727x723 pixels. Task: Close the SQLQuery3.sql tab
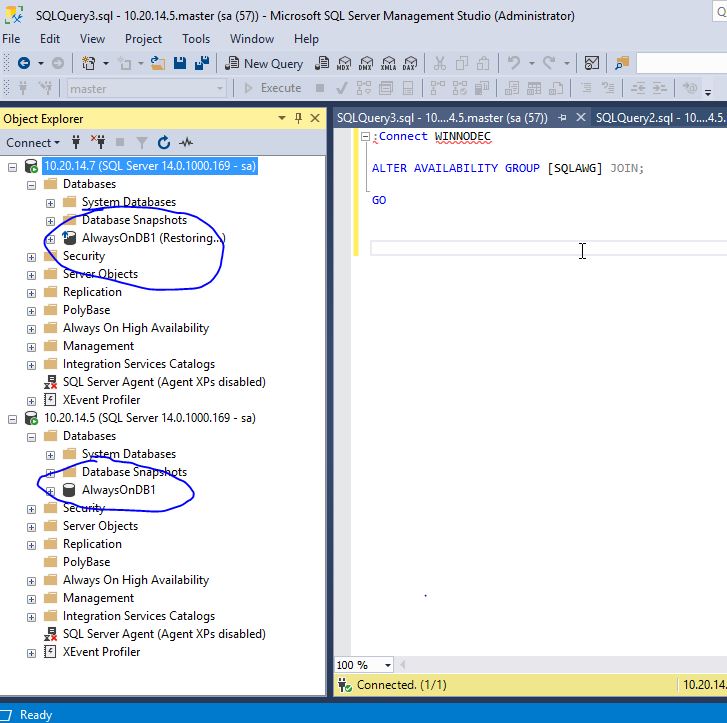tap(580, 118)
